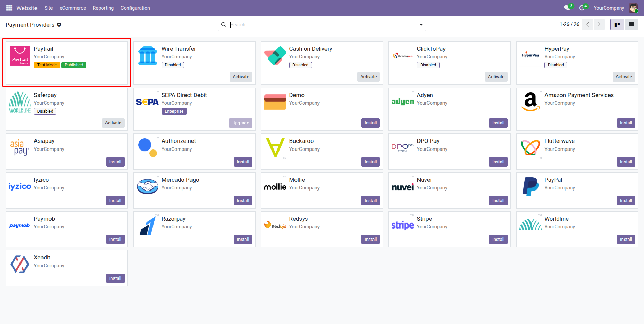
Task: Click the user avatar picture
Action: click(x=633, y=8)
